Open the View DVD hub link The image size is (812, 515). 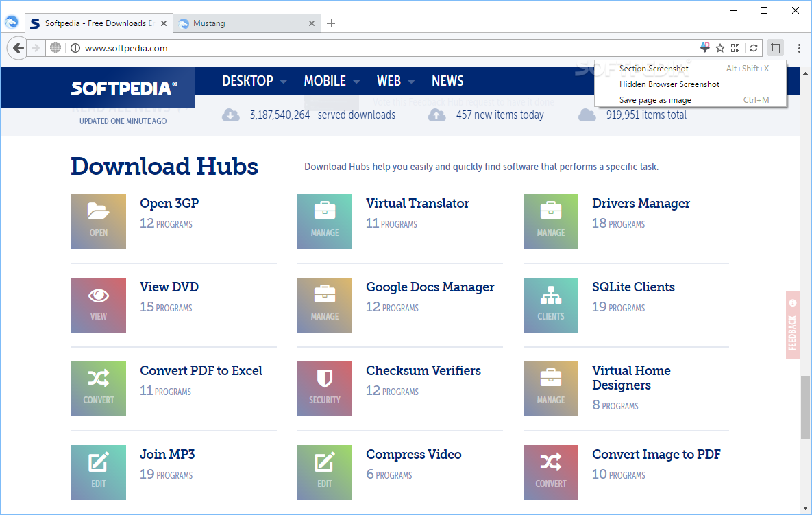(x=169, y=287)
